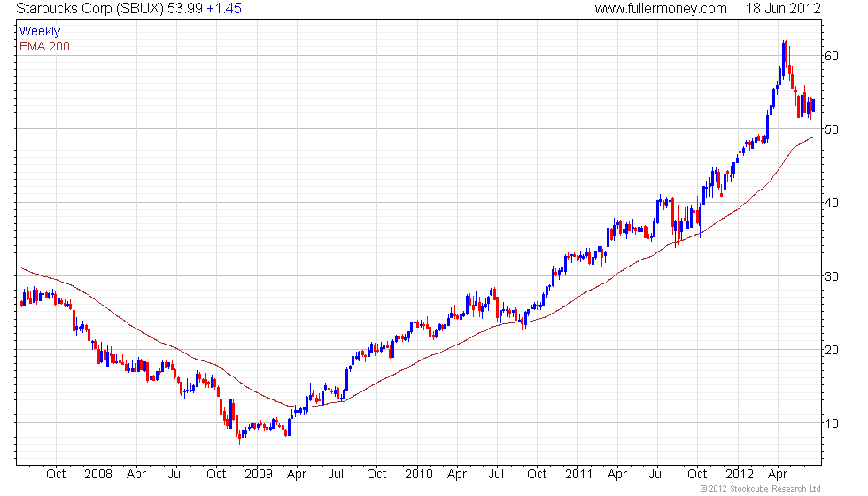Viewport: 868px width, 496px height.
Task: Click the Stockcube Research Ltd copyright text
Action: click(760, 489)
